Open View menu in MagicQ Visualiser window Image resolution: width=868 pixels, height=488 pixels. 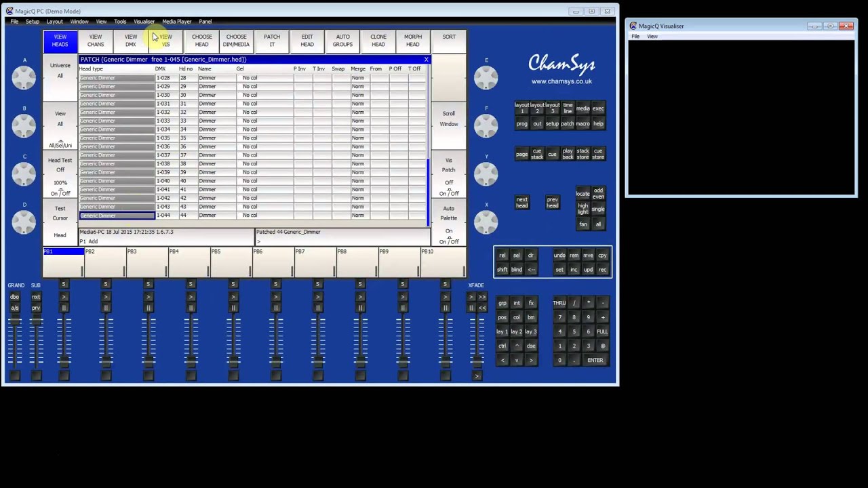click(x=652, y=37)
